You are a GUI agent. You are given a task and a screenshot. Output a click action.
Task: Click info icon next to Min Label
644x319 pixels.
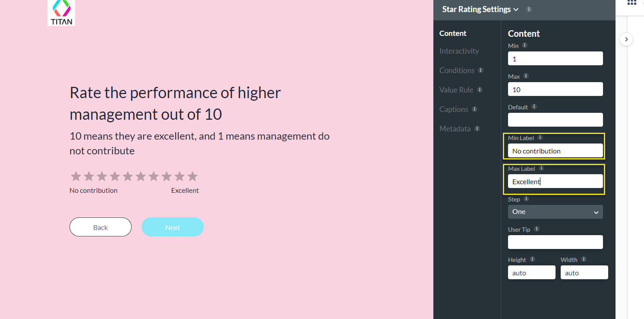[540, 137]
